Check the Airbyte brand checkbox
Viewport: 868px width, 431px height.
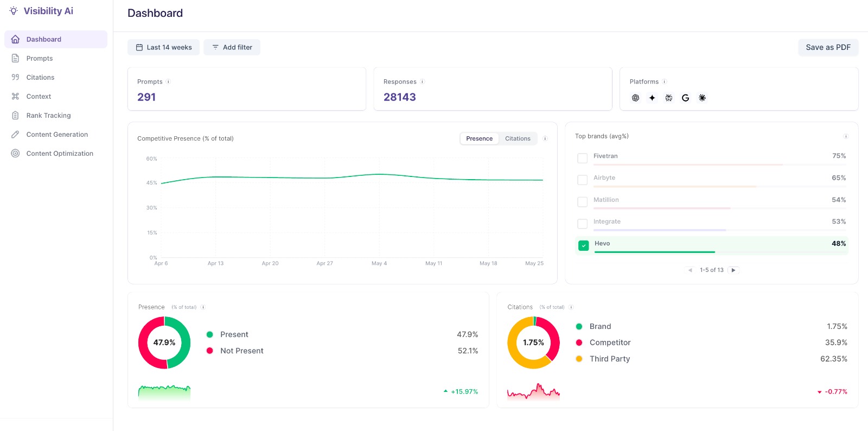pyautogui.click(x=583, y=180)
